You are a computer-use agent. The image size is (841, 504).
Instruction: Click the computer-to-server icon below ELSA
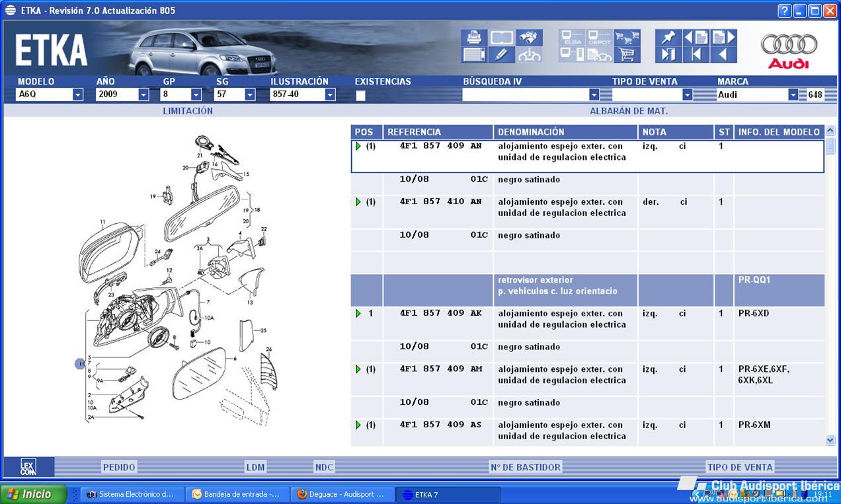[x=571, y=55]
